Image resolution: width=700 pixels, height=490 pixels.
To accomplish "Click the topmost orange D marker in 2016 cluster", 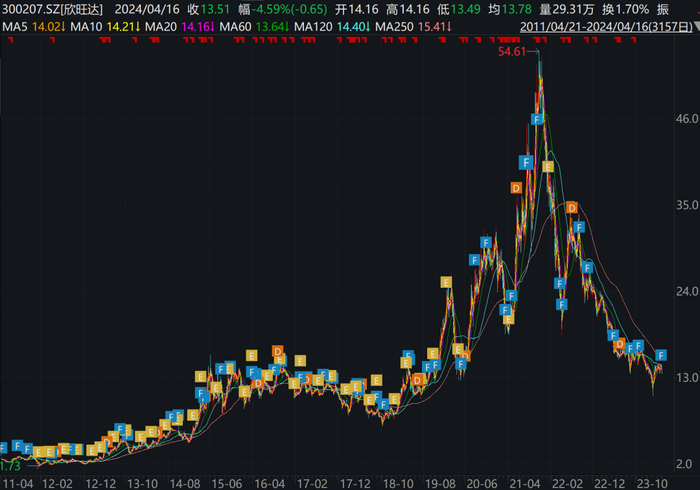I will pos(277,351).
